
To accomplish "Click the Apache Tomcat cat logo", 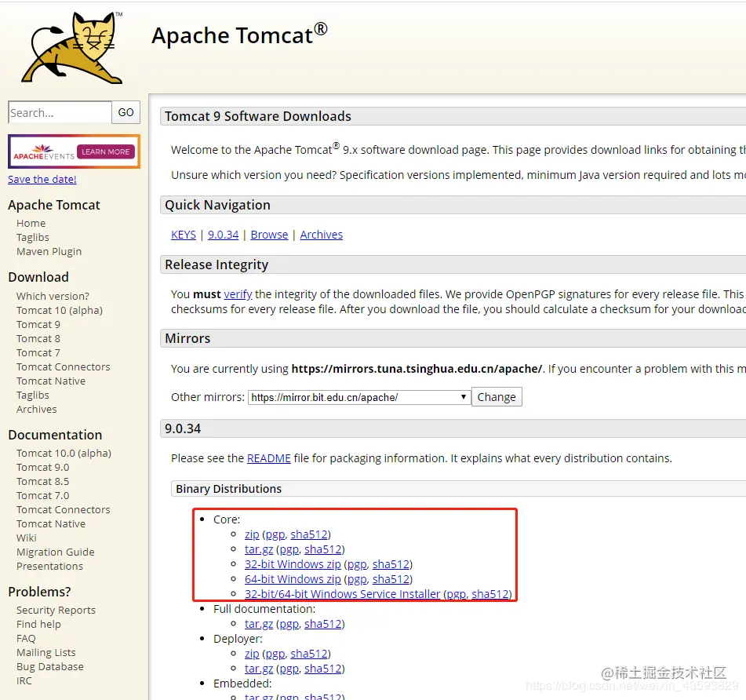I will pos(71,48).
